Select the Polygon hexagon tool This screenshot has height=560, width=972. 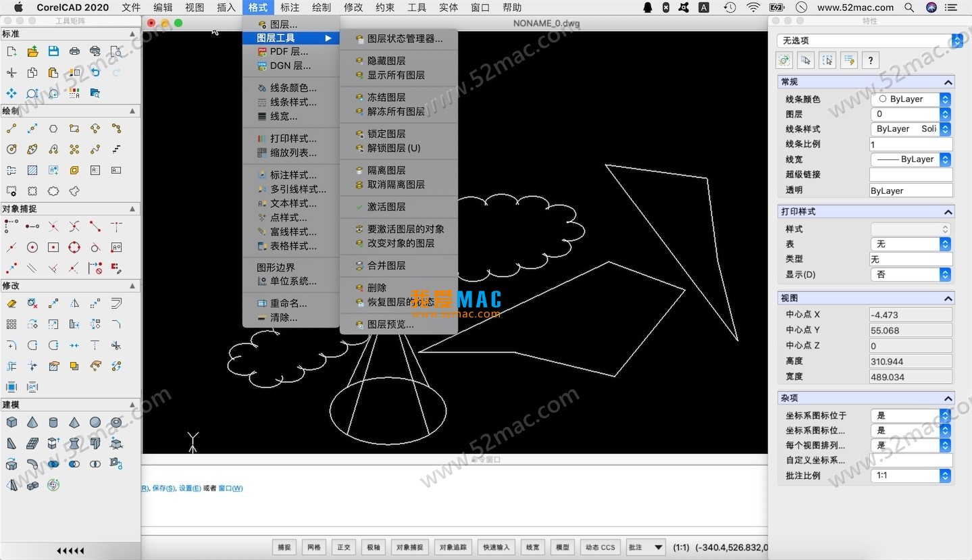point(53,128)
